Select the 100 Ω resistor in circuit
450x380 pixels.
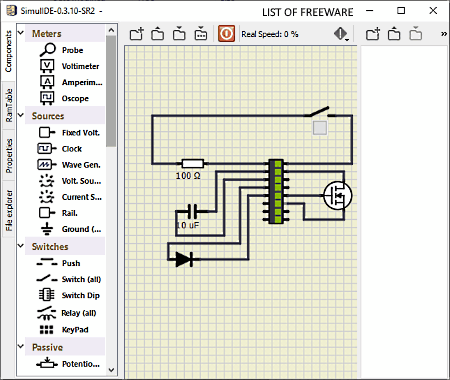coord(193,164)
